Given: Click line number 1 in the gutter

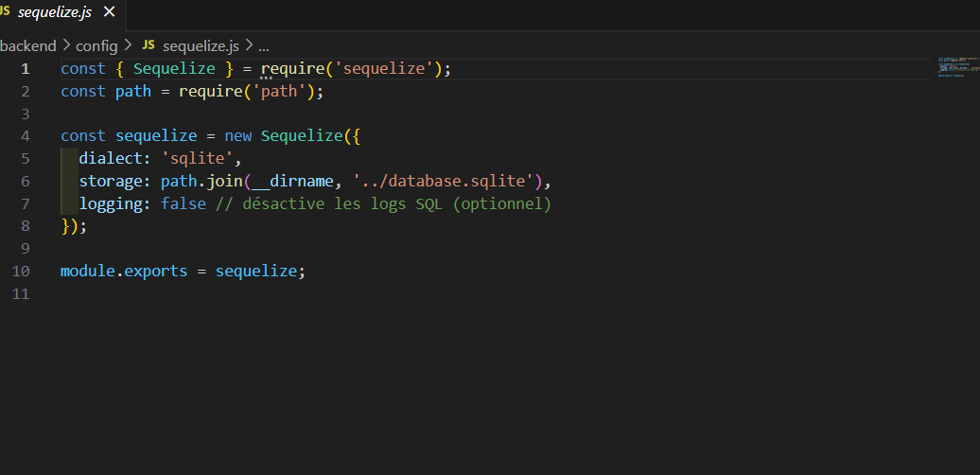Looking at the screenshot, I should pyautogui.click(x=25, y=69).
